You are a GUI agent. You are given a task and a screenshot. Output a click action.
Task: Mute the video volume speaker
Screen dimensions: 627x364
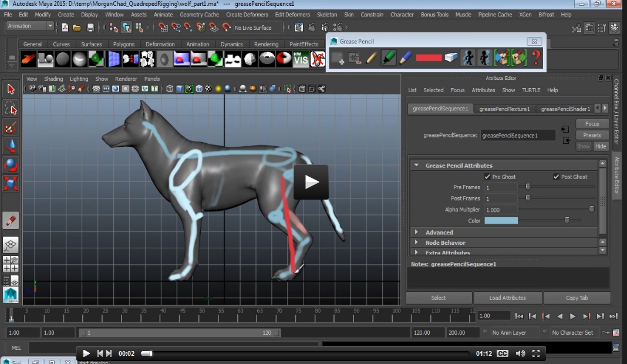pos(520,353)
